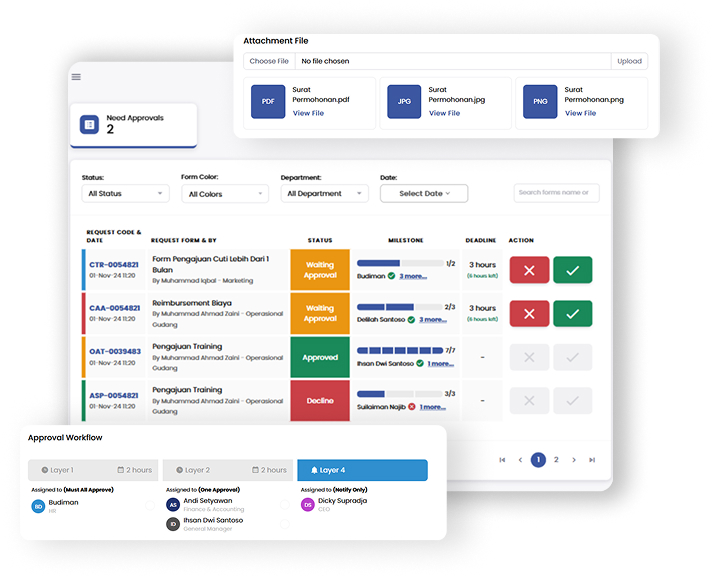713x579 pixels.
Task: Click the JPG file icon
Action: pyautogui.click(x=404, y=101)
